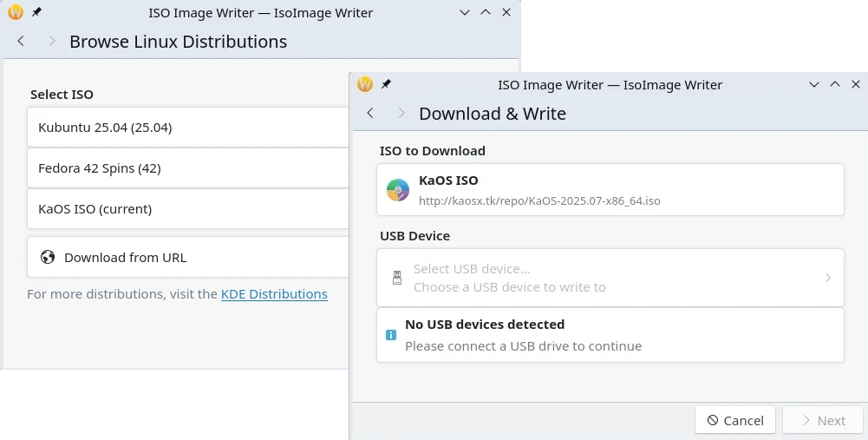
Task: Expand the Select USB device chevron
Action: (827, 278)
